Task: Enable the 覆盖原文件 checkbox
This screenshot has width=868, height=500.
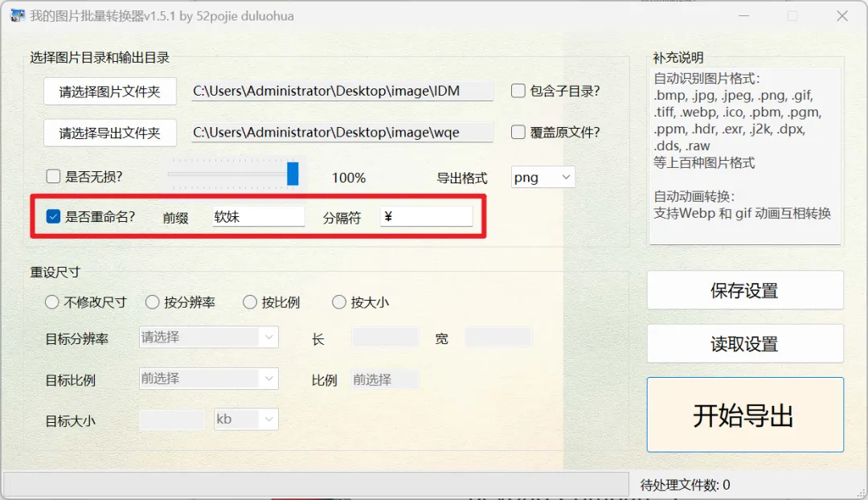Action: coord(518,133)
